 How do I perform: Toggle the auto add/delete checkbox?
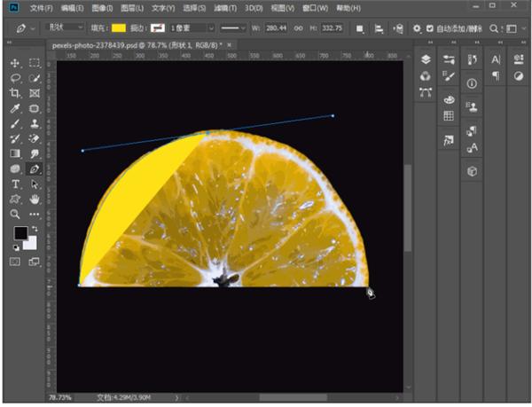point(429,28)
